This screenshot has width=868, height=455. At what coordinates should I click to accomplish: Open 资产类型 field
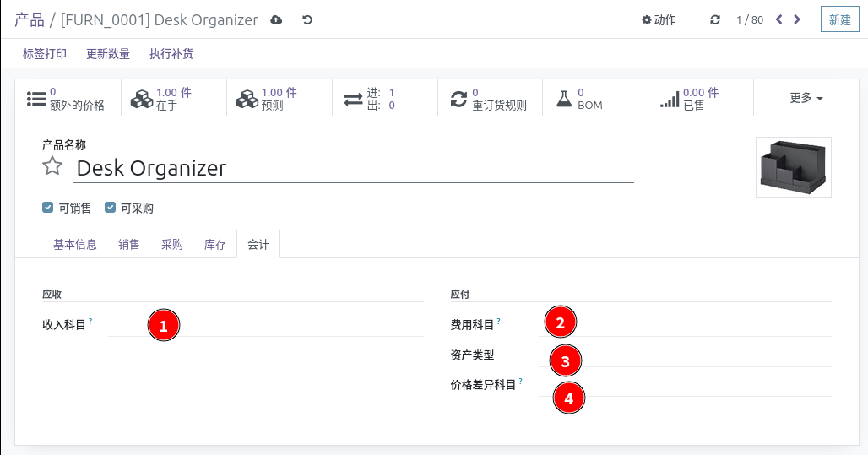[685, 355]
